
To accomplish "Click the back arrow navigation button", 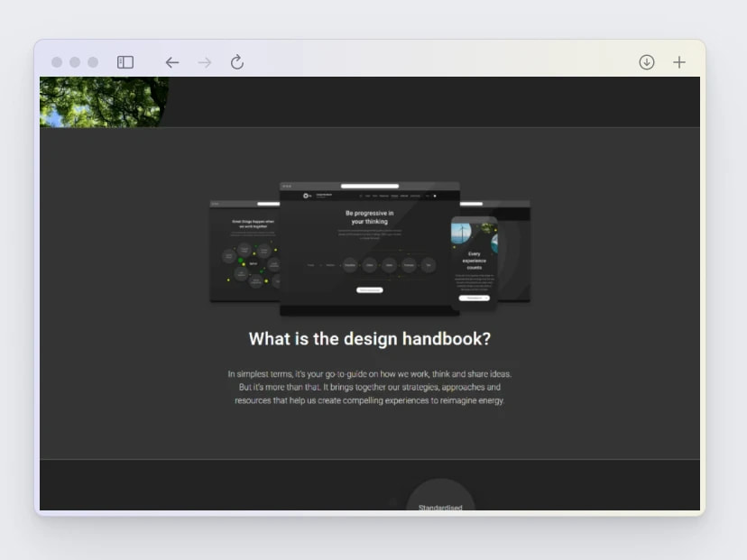I will coord(171,62).
